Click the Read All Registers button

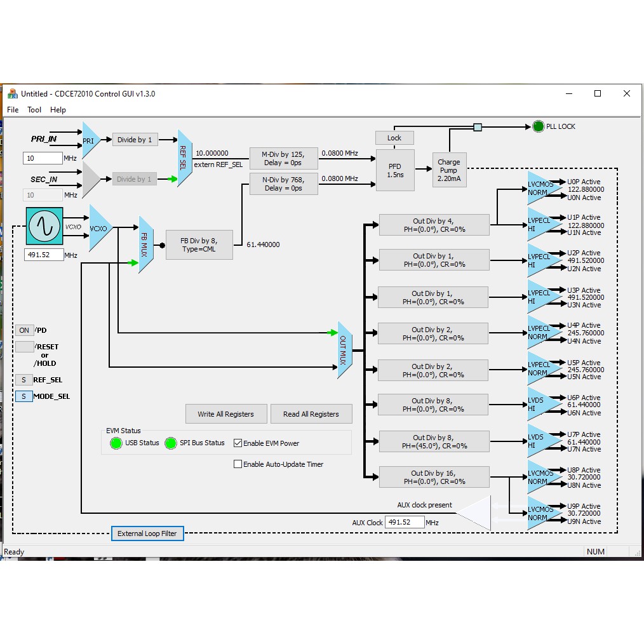pos(311,414)
